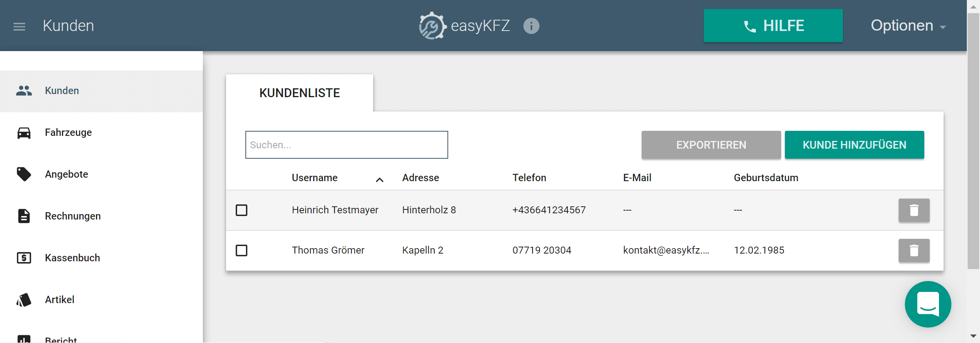Viewport: 980px width, 343px height.
Task: Open customer Thomas Grömer name
Action: pyautogui.click(x=328, y=250)
